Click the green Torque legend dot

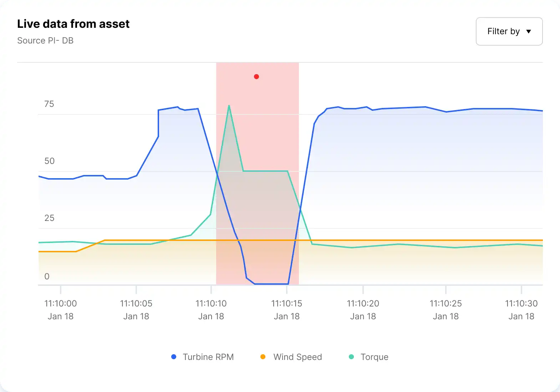pyautogui.click(x=351, y=357)
